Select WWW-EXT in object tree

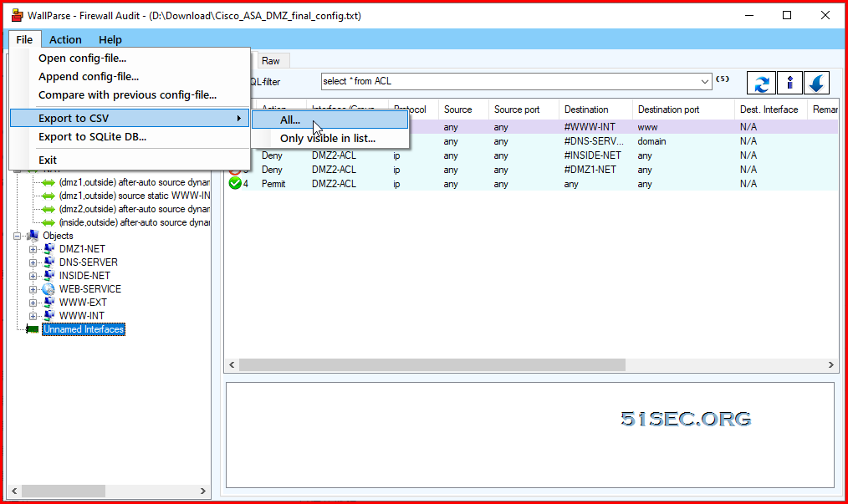coord(83,303)
